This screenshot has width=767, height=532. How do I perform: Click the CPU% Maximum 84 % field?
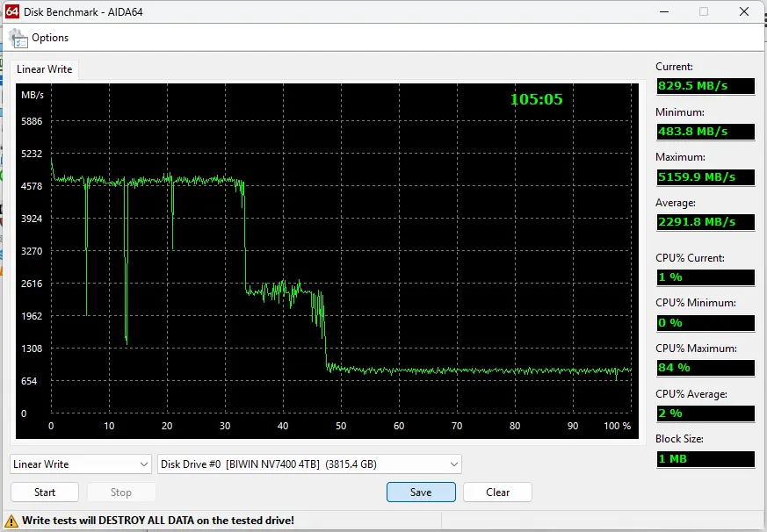tap(705, 368)
